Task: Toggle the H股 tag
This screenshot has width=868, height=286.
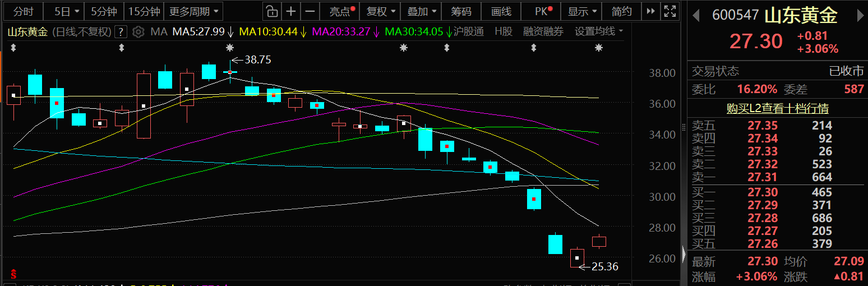Action: tap(504, 32)
